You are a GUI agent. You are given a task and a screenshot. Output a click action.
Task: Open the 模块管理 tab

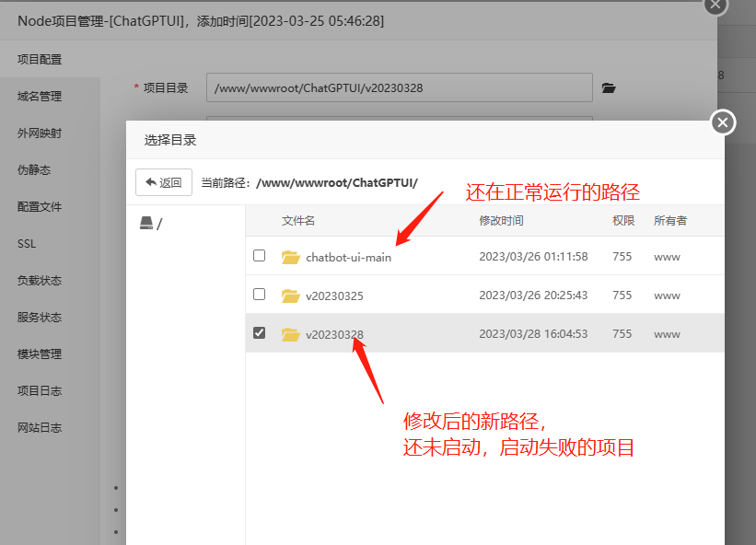tap(40, 354)
